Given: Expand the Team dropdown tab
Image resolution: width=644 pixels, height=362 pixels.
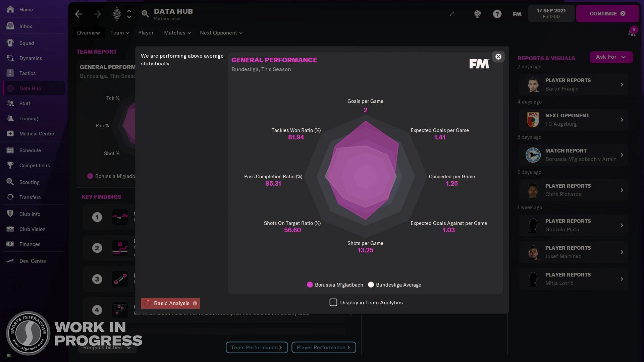Looking at the screenshot, I should point(120,33).
